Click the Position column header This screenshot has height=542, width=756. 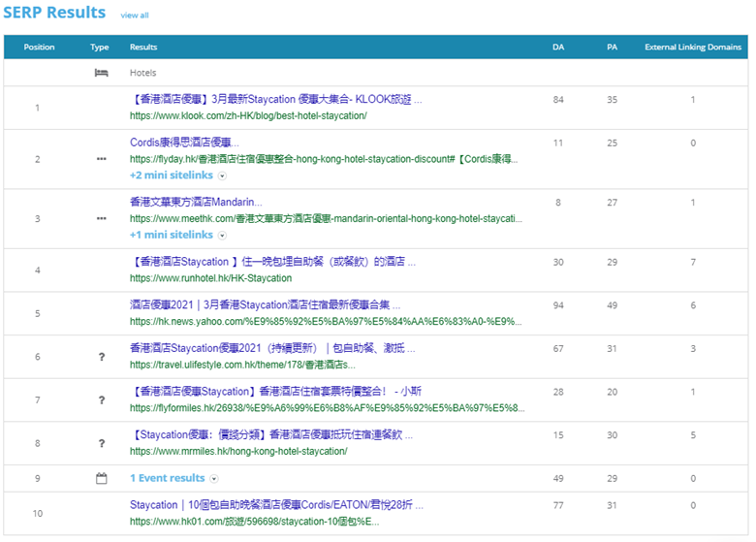39,48
